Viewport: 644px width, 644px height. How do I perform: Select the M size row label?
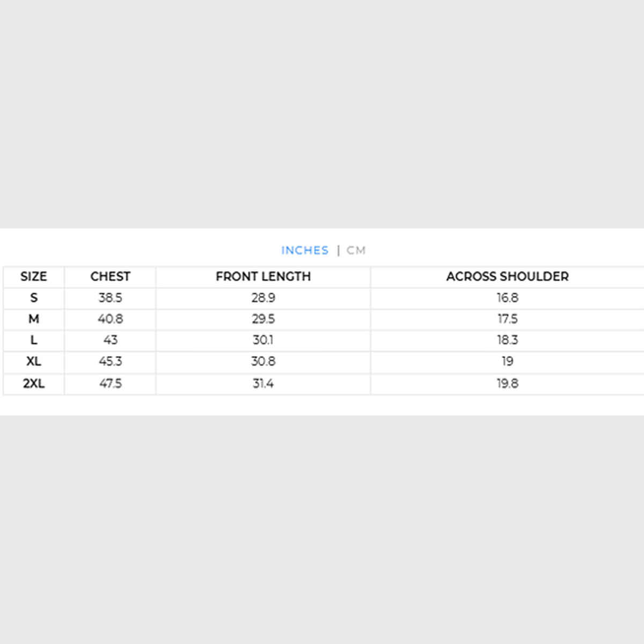coord(34,319)
